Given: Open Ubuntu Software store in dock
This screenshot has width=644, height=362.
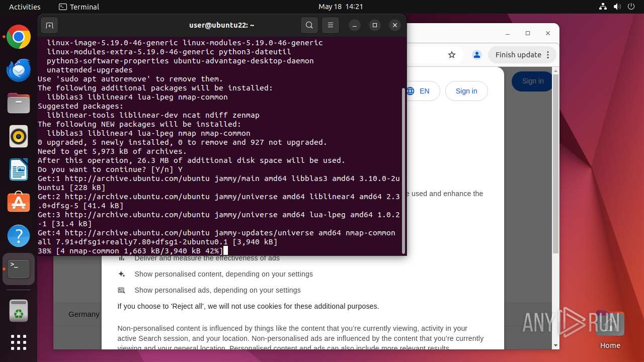Looking at the screenshot, I should 19,203.
